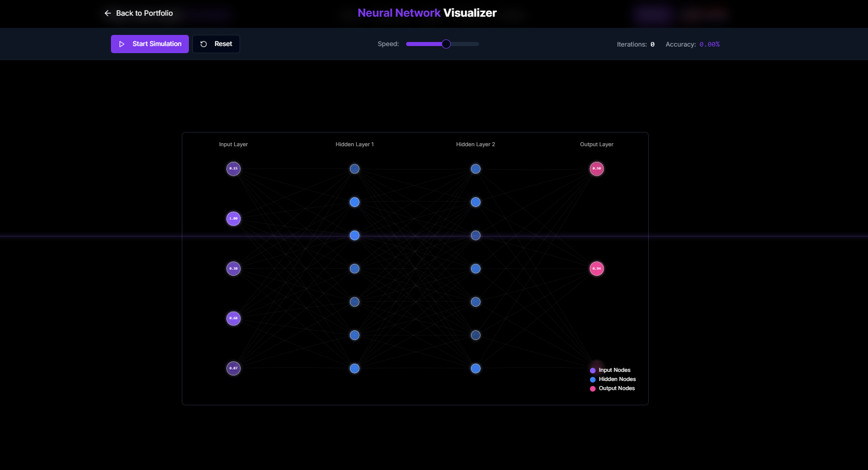Click topmost node of Hidden Layer 2

coord(476,169)
